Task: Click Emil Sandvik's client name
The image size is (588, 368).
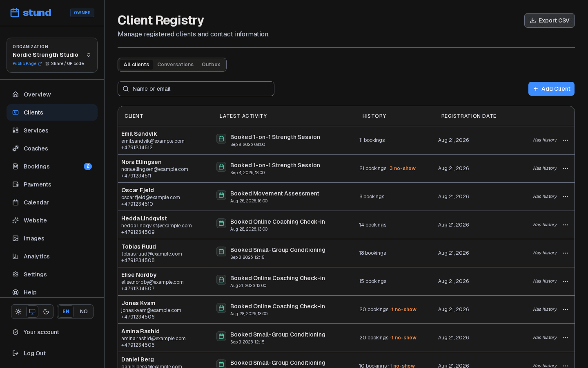Action: pyautogui.click(x=139, y=134)
